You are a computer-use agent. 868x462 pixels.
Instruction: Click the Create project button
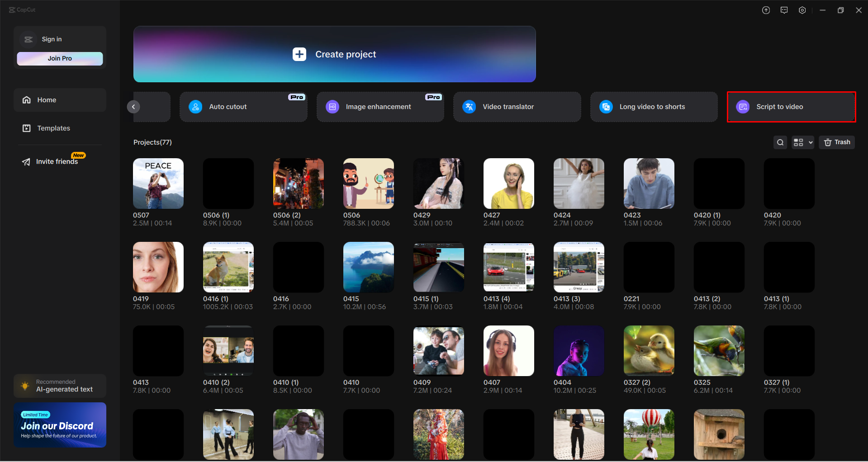[x=334, y=54]
